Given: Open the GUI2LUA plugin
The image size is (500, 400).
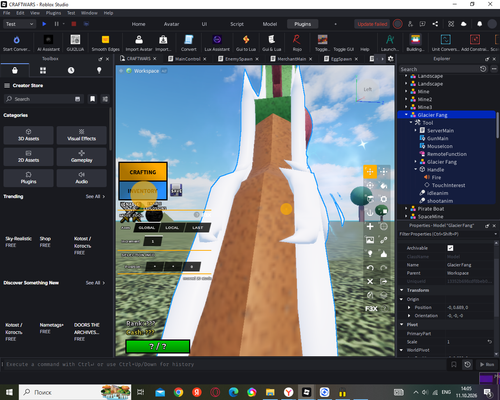Looking at the screenshot, I should 75,43.
